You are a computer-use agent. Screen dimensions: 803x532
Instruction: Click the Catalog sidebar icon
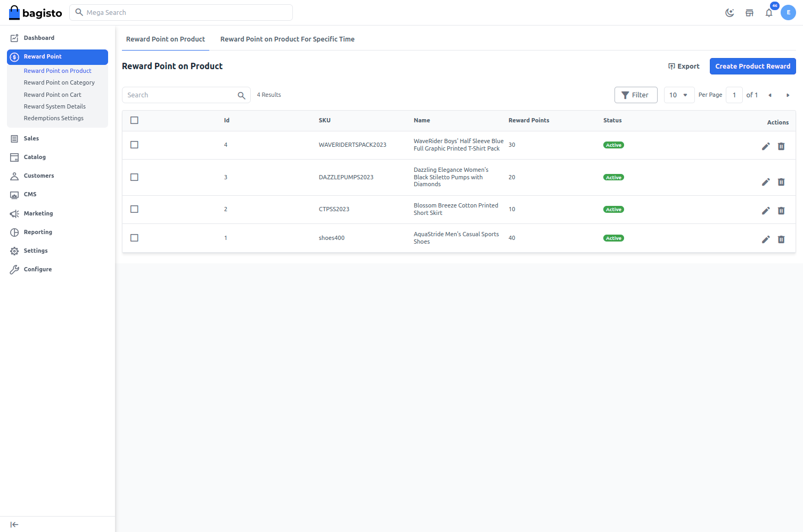coord(14,157)
